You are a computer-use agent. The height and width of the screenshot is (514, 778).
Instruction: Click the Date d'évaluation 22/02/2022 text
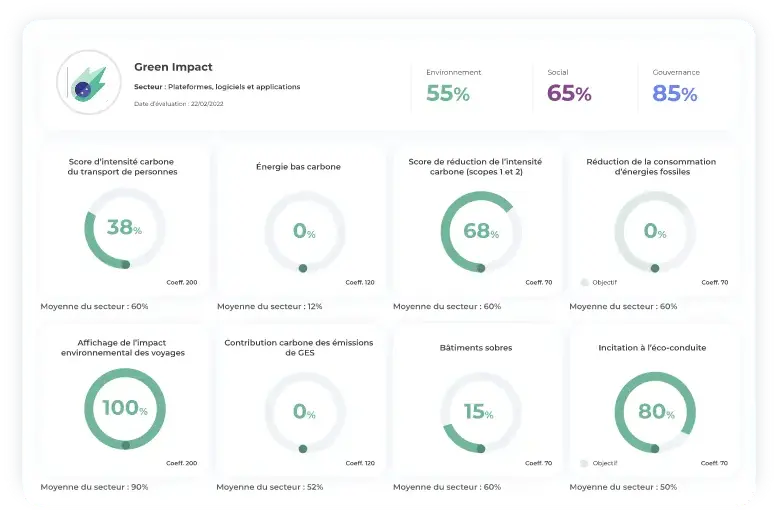179,104
